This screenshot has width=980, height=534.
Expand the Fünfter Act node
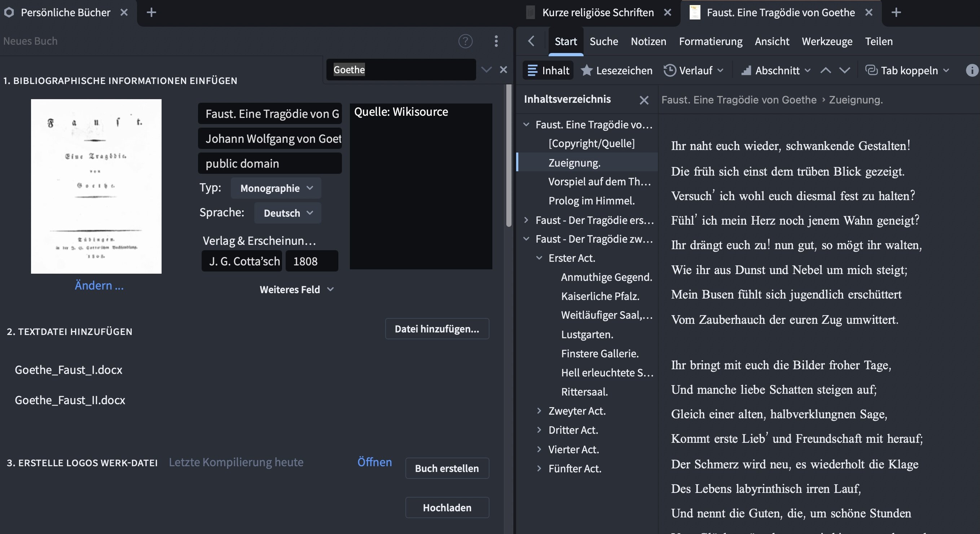click(539, 468)
